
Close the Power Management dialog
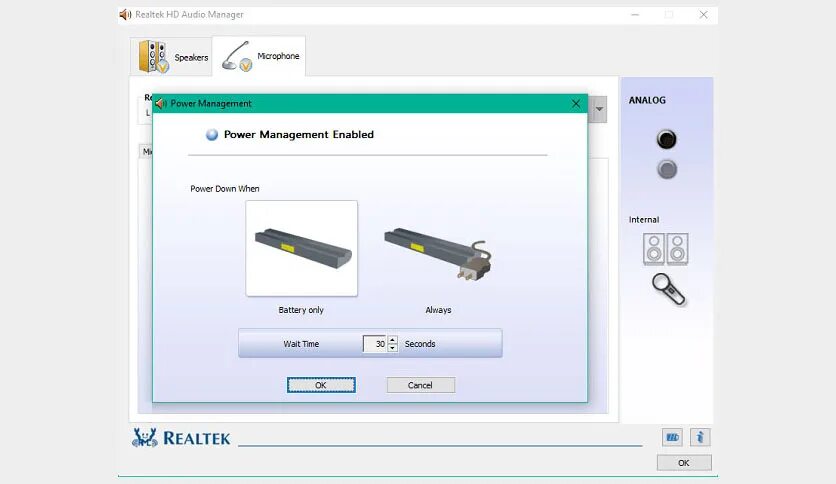pyautogui.click(x=576, y=103)
